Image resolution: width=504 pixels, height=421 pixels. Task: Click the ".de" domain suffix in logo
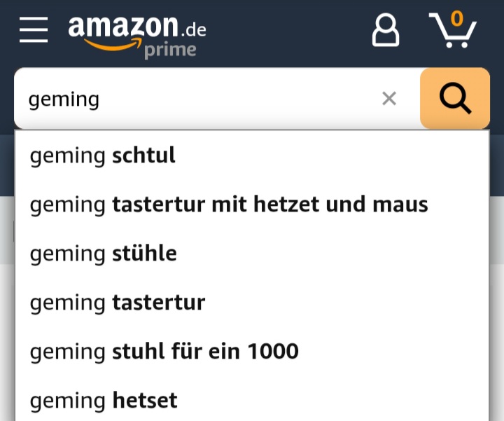coord(192,29)
